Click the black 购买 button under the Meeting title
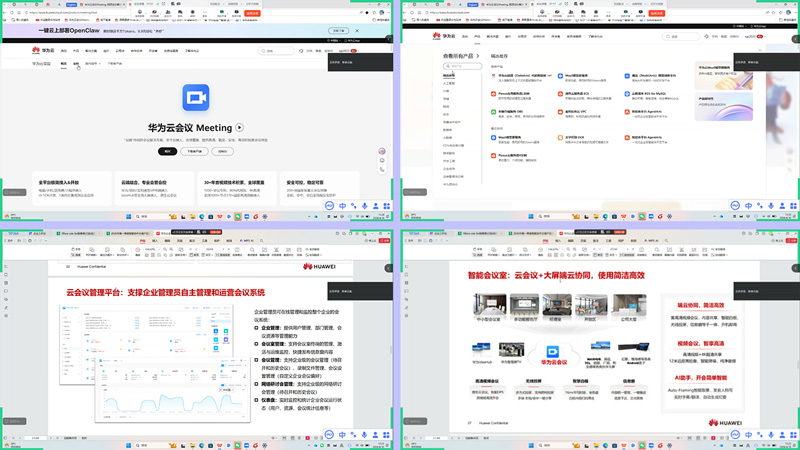The image size is (800, 450). coord(168,151)
